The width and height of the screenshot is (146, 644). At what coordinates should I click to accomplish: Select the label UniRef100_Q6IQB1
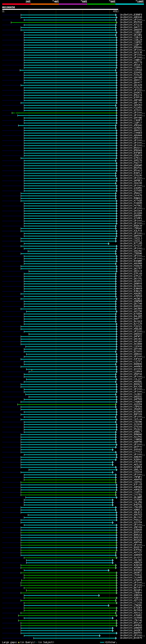point(131,35)
